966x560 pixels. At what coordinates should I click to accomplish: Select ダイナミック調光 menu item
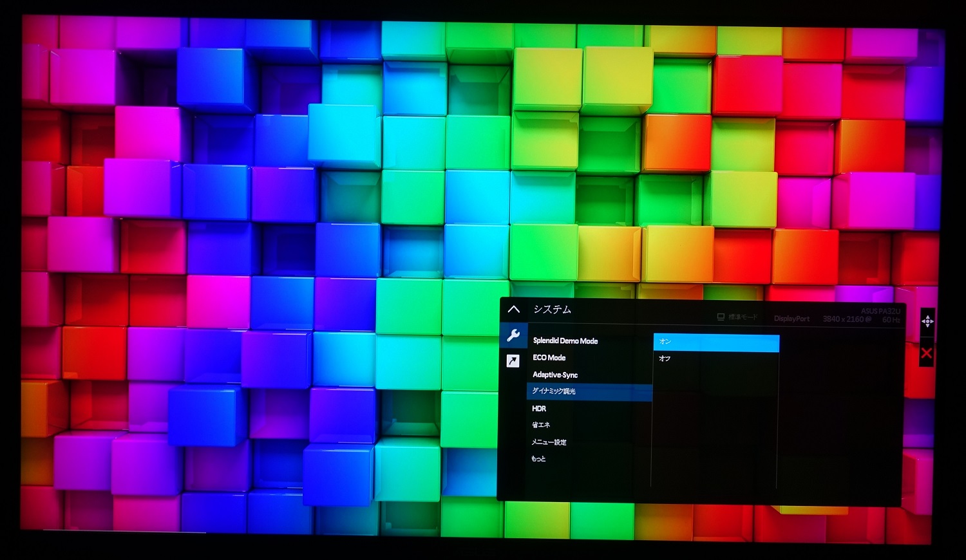pyautogui.click(x=589, y=391)
